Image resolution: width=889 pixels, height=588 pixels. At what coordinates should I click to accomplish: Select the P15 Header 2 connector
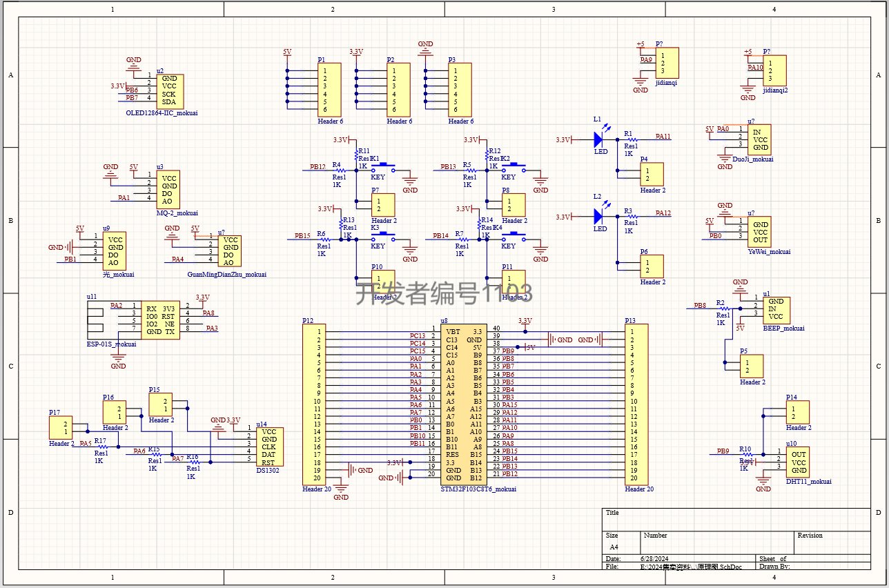159,405
